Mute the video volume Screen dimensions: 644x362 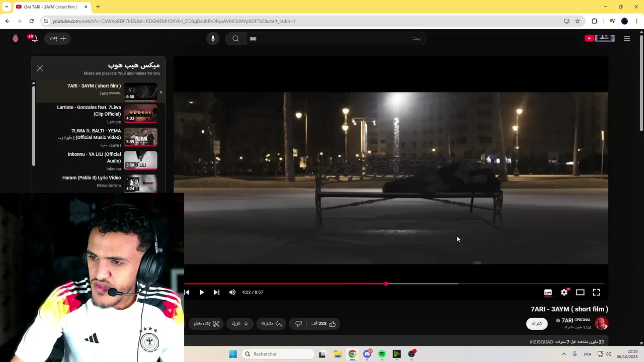[x=232, y=292]
